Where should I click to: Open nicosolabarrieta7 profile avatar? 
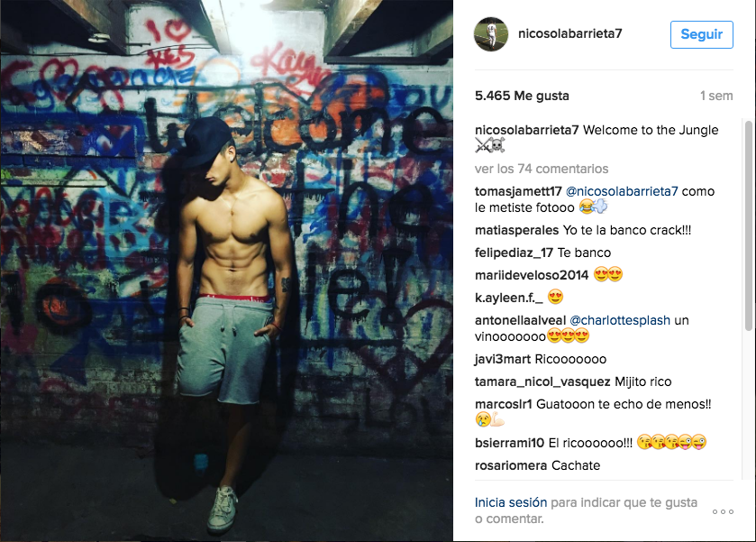(x=491, y=33)
